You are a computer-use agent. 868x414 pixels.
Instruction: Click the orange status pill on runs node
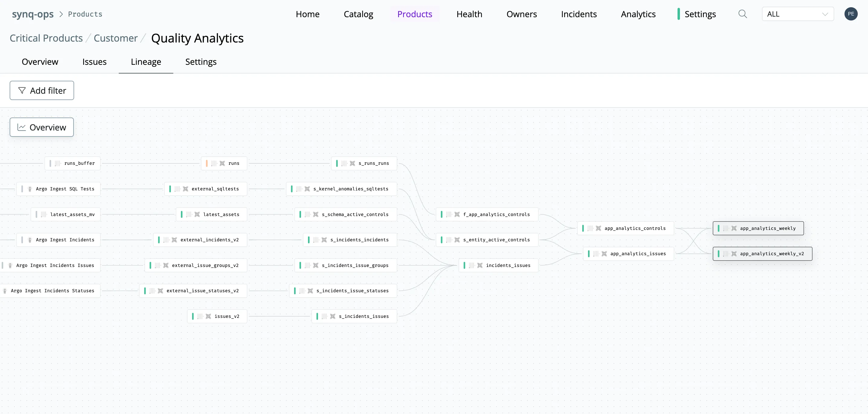(x=206, y=163)
